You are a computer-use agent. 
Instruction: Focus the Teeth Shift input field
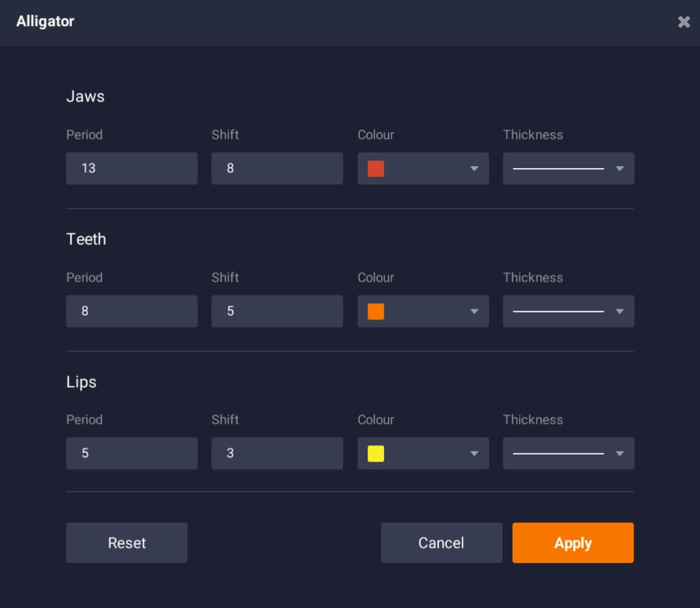tap(277, 311)
